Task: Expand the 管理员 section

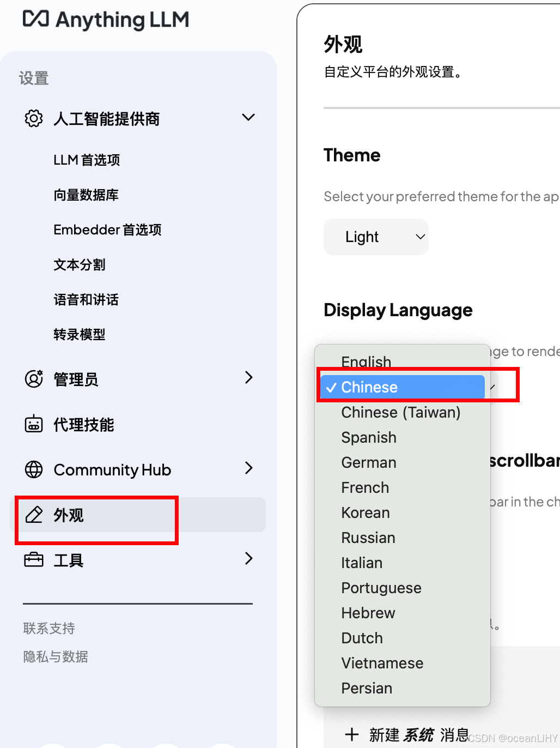Action: [248, 377]
